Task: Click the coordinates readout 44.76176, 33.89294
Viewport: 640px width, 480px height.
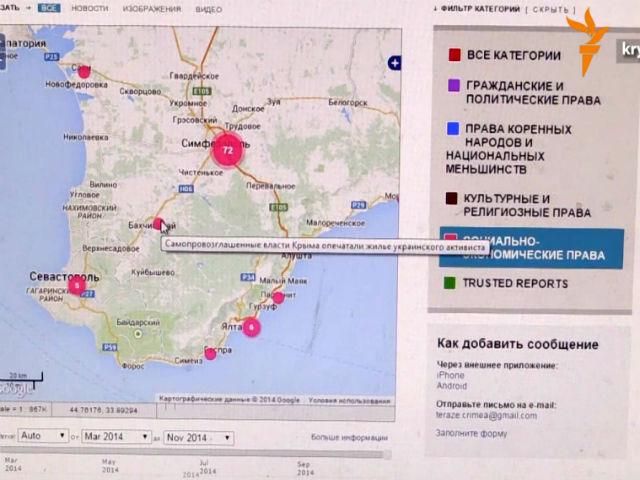Action: click(104, 410)
